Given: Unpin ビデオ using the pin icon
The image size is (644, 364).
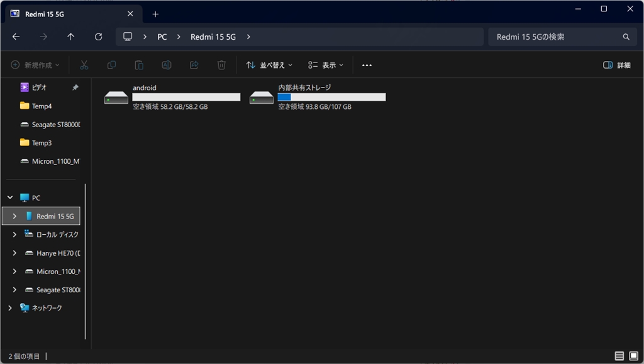Looking at the screenshot, I should click(75, 87).
